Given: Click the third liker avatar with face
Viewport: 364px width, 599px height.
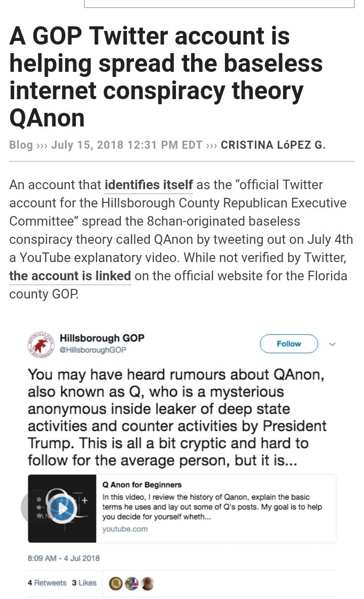Looking at the screenshot, I should click(147, 583).
